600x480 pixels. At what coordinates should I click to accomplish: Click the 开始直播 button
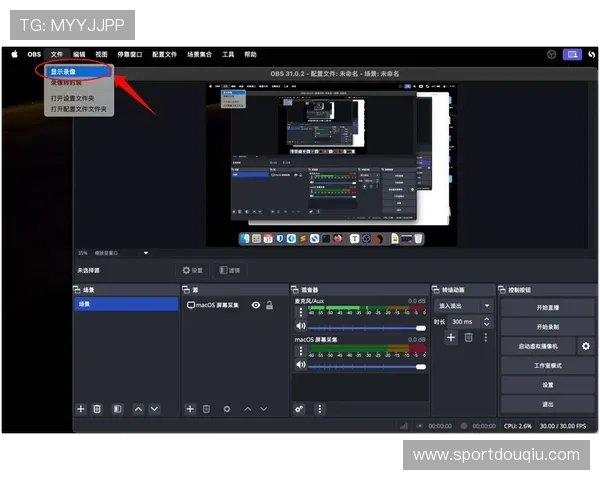coord(547,307)
